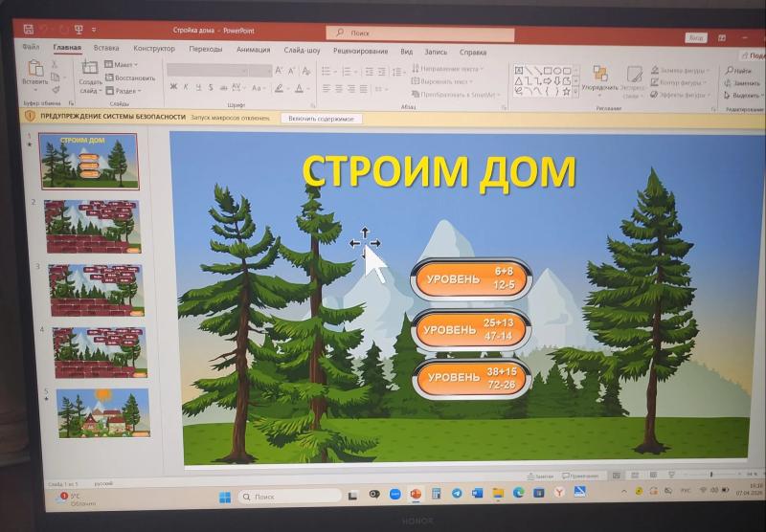Click the title bar Поиск field
The height and width of the screenshot is (532, 766).
tap(420, 33)
